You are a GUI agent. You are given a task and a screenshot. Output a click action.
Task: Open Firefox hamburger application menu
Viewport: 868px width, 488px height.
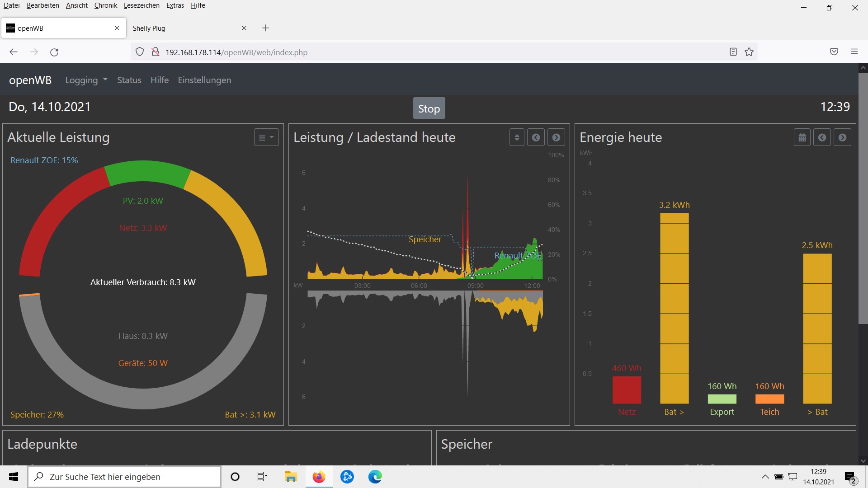[x=854, y=52]
